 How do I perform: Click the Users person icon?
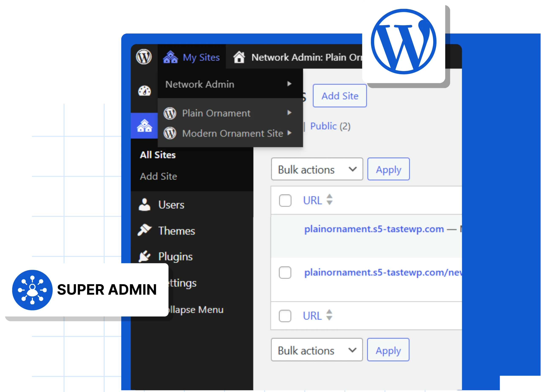point(145,205)
